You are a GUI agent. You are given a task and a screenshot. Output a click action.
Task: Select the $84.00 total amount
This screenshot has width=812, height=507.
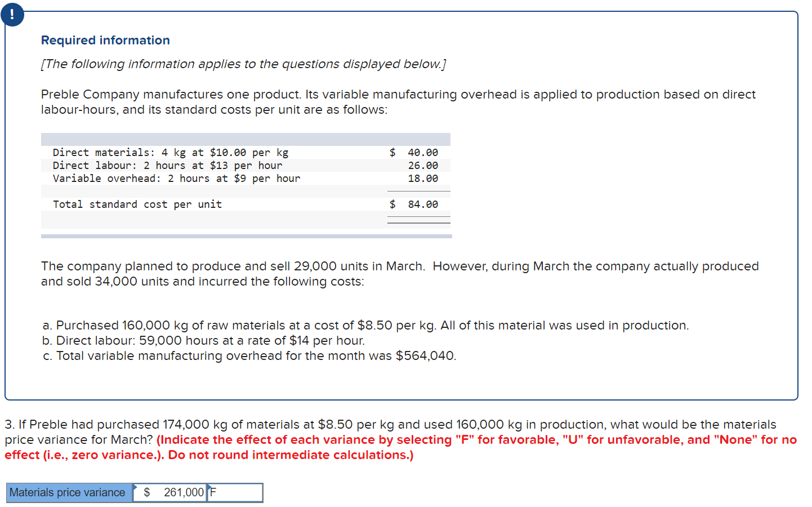pos(426,204)
